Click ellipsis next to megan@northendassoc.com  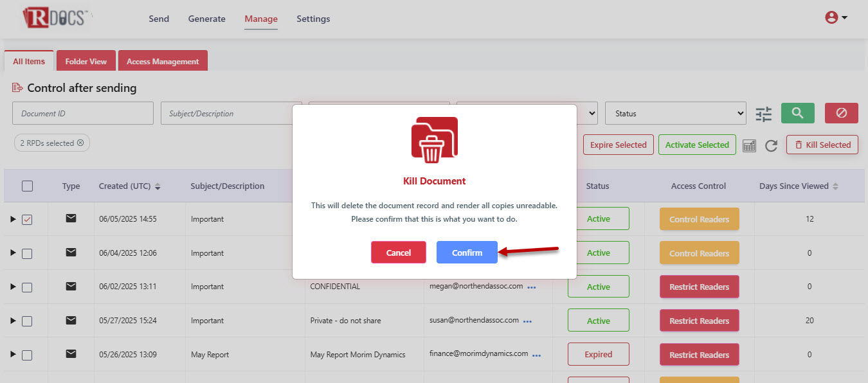point(532,287)
